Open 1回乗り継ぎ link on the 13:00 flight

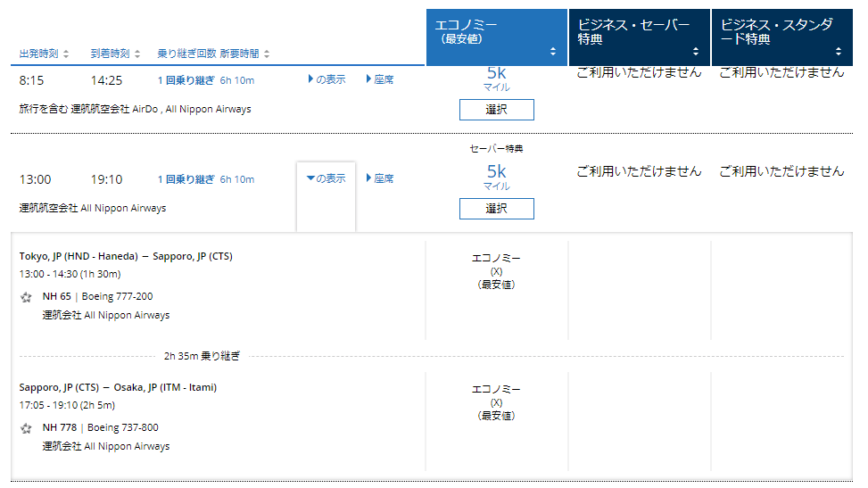(x=186, y=179)
